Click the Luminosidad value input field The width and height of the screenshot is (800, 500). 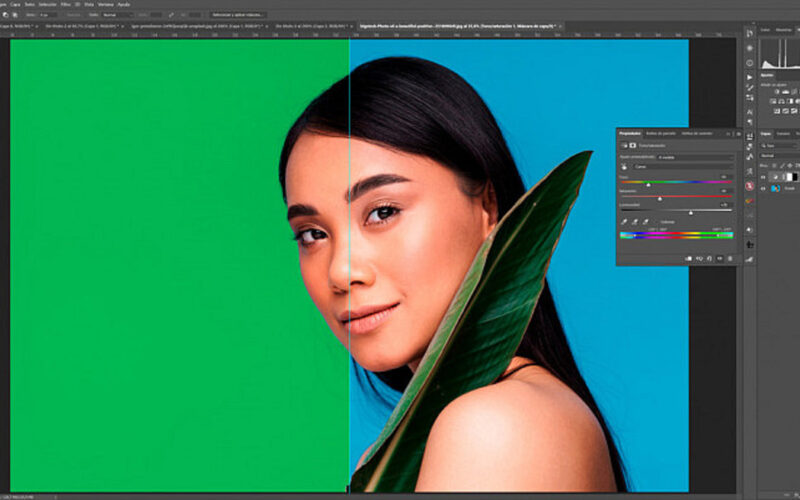tap(727, 205)
